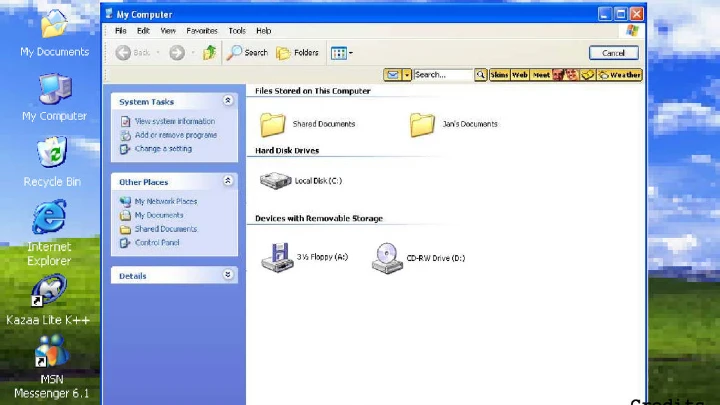Image resolution: width=720 pixels, height=405 pixels.
Task: Click the Meet toolbar button
Action: (541, 75)
